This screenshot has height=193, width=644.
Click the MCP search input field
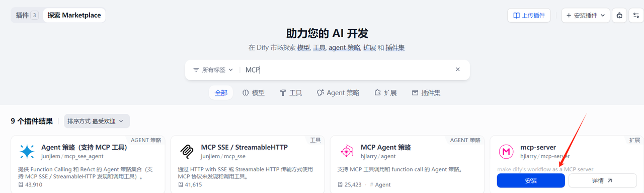(347, 70)
